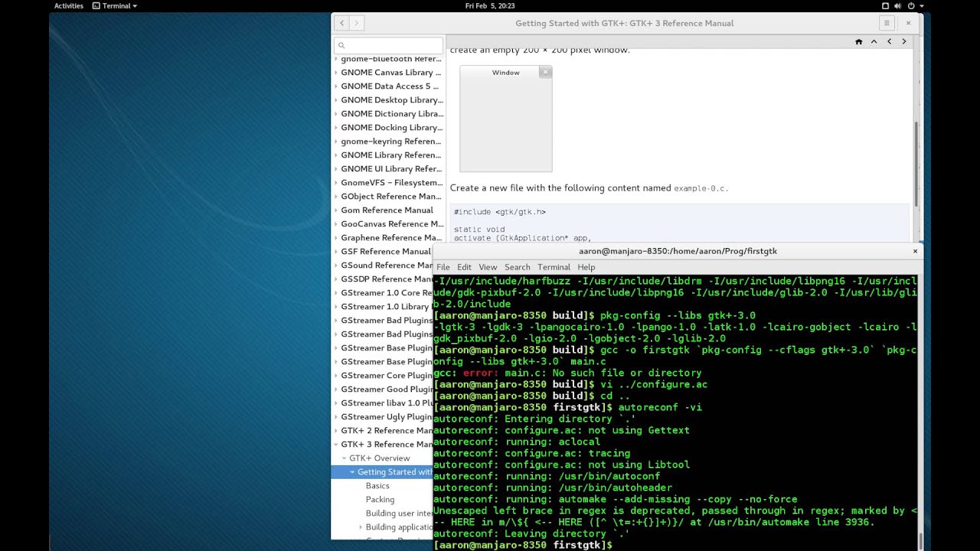Click the window indicator icon in top bar

885,5
